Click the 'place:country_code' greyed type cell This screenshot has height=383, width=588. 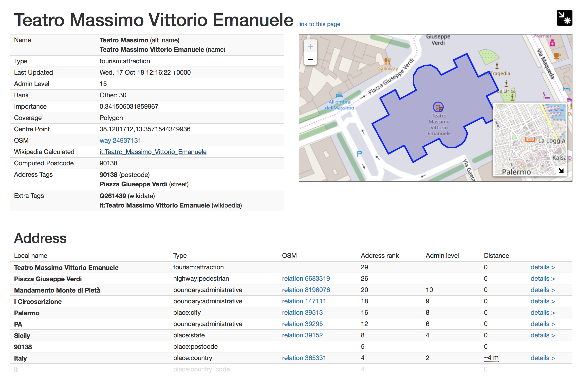(x=201, y=370)
